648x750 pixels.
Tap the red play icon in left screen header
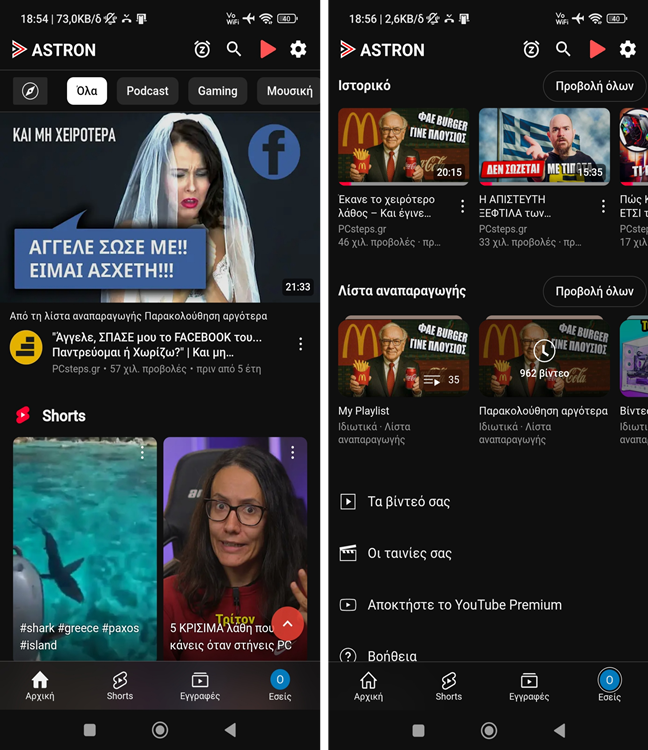(267, 49)
